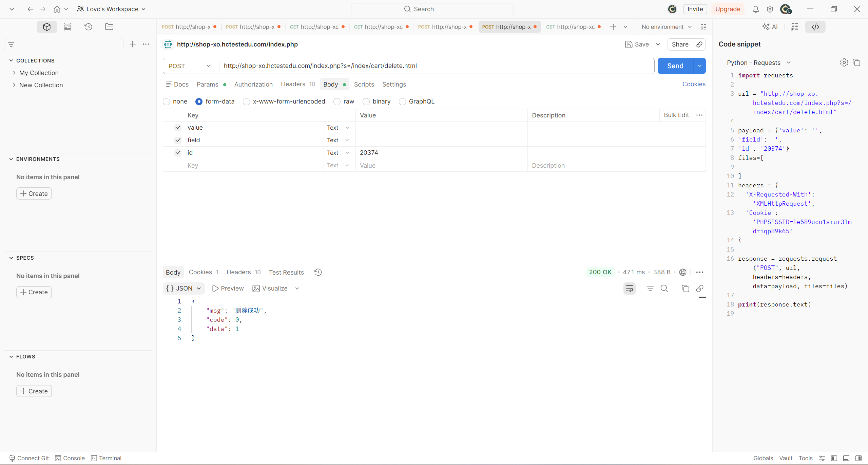Click the blue Send button
Screen dimensions: 868x465
675,66
